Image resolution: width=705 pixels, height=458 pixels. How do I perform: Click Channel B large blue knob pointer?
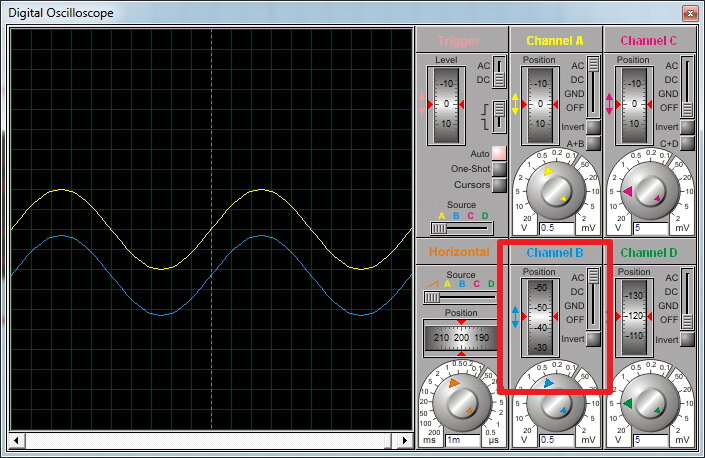click(548, 383)
